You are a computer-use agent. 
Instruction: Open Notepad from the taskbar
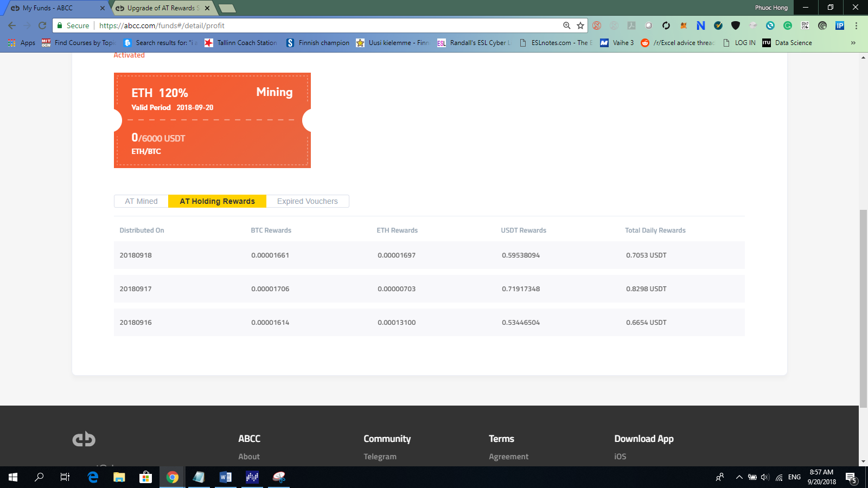[199, 477]
